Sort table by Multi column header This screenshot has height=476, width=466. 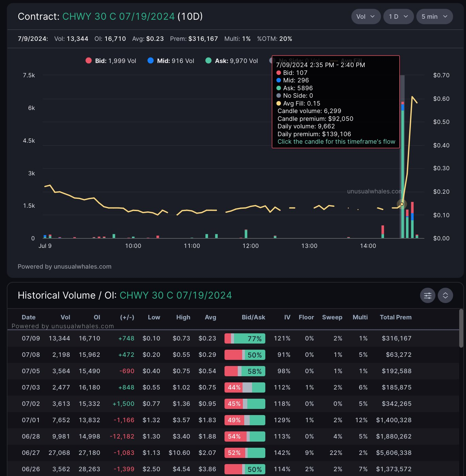[x=360, y=317]
